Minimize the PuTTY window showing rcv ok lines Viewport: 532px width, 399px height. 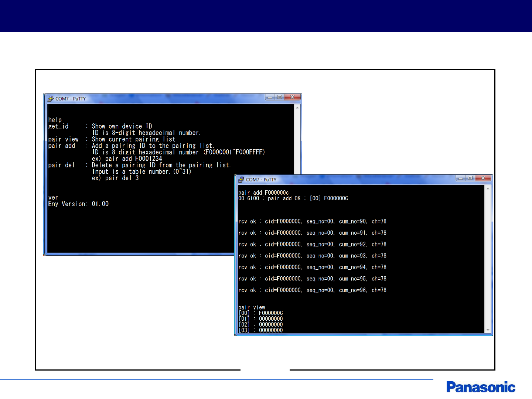click(x=461, y=178)
